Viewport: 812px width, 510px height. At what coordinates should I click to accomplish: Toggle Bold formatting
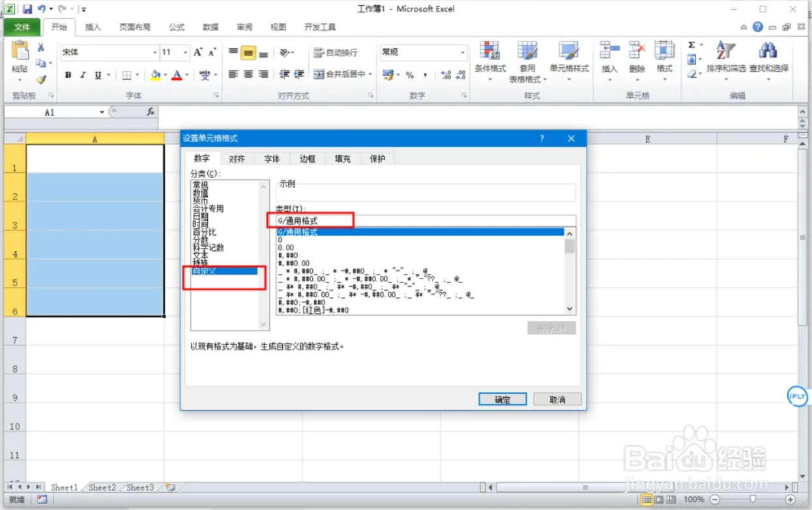[x=68, y=75]
